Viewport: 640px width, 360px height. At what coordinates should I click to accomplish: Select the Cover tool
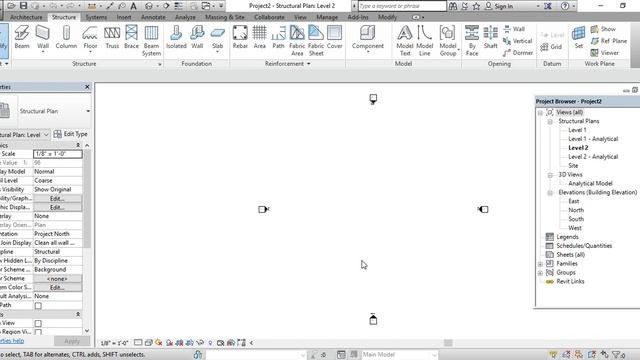(335, 38)
